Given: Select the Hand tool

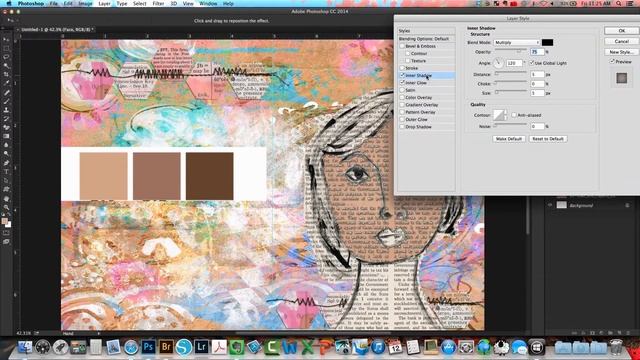Looking at the screenshot, I should (6, 198).
